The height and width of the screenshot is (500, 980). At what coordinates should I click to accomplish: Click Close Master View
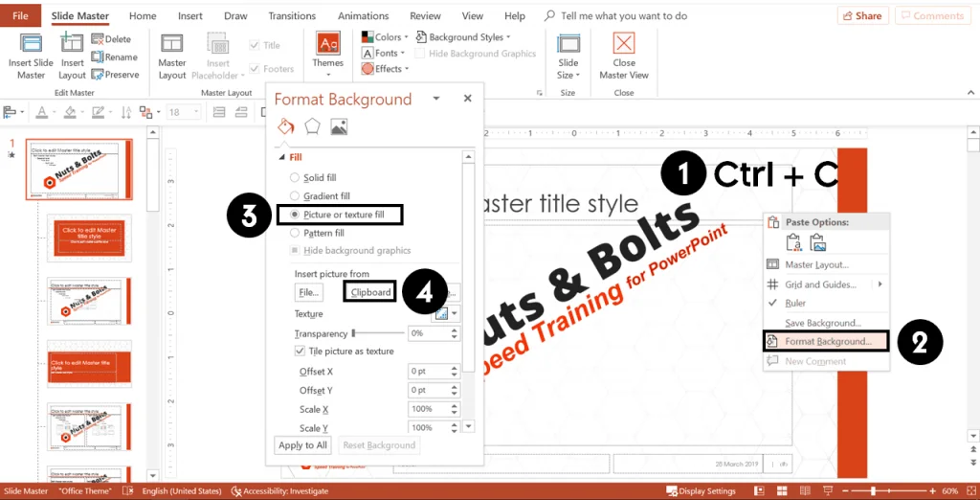624,57
